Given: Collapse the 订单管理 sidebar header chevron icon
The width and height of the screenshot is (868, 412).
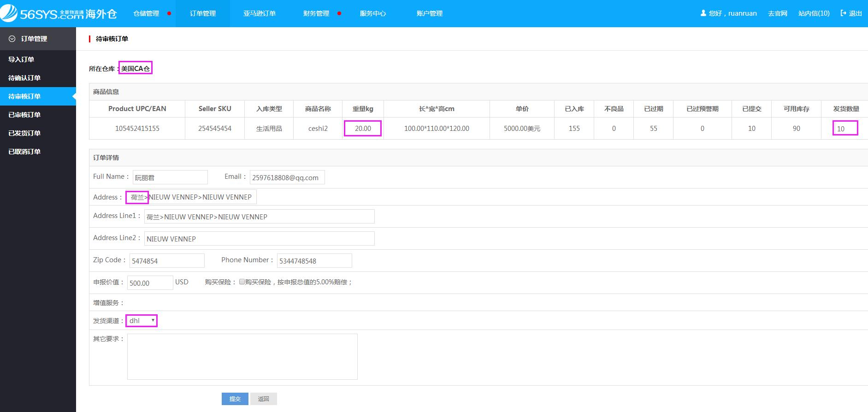Looking at the screenshot, I should click(12, 39).
